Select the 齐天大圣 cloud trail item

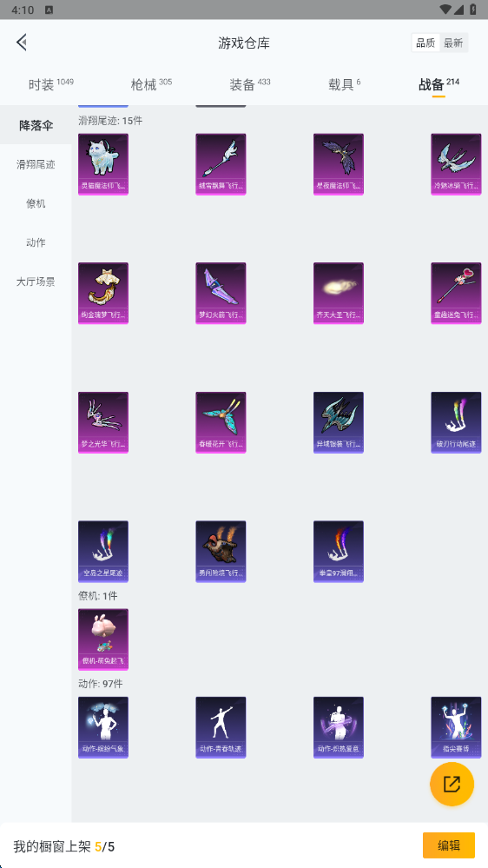(x=339, y=294)
